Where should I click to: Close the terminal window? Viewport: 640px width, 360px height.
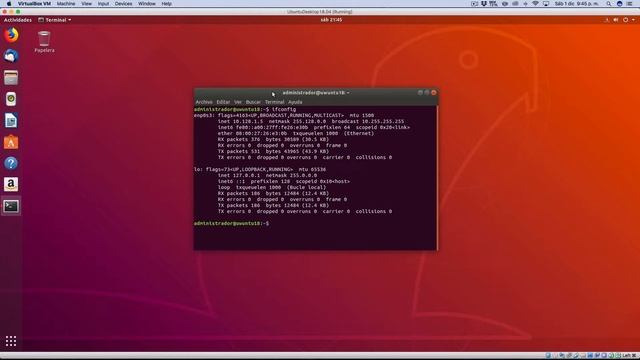(x=434, y=93)
